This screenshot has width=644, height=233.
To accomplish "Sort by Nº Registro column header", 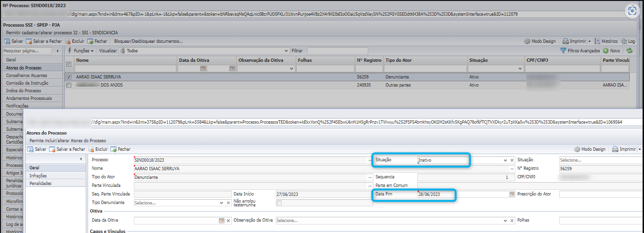I will tap(369, 60).
